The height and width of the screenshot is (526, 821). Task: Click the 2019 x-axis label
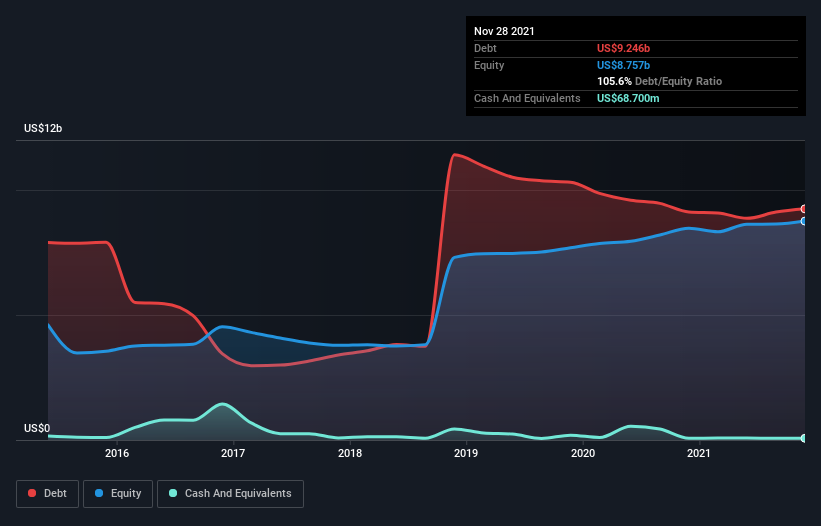coord(466,453)
